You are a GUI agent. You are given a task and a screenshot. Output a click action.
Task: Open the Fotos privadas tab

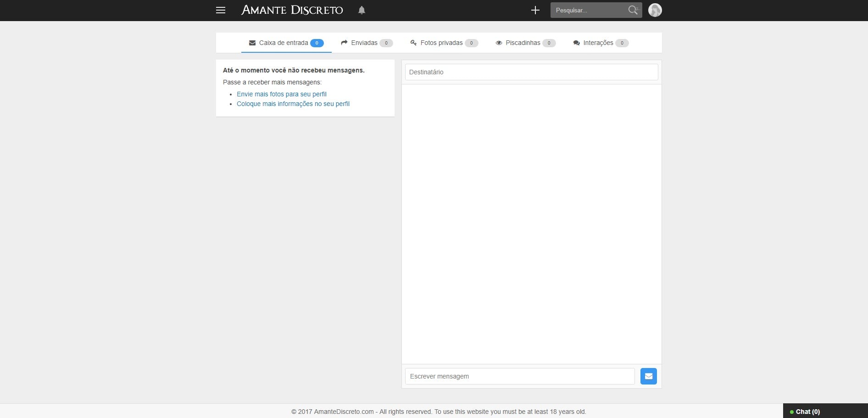[444, 43]
